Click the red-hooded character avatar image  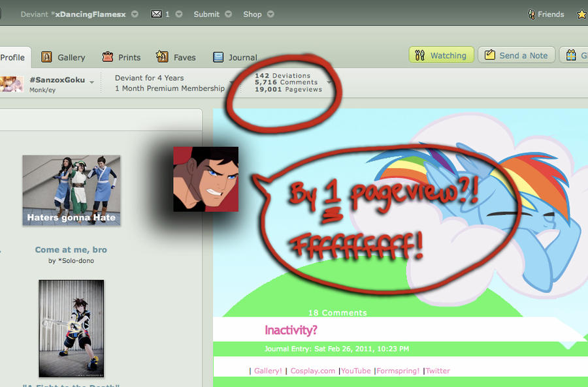click(206, 179)
